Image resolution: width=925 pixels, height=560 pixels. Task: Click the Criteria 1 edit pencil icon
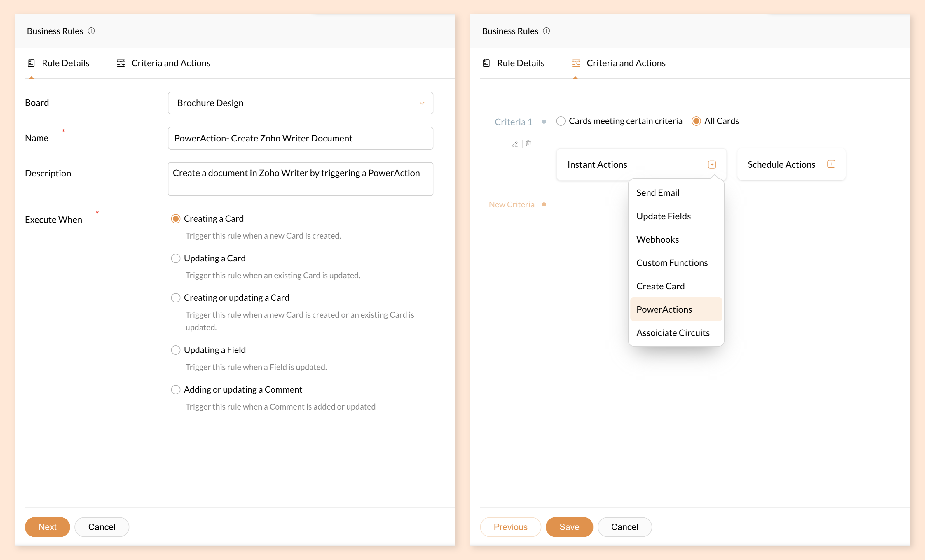(515, 144)
